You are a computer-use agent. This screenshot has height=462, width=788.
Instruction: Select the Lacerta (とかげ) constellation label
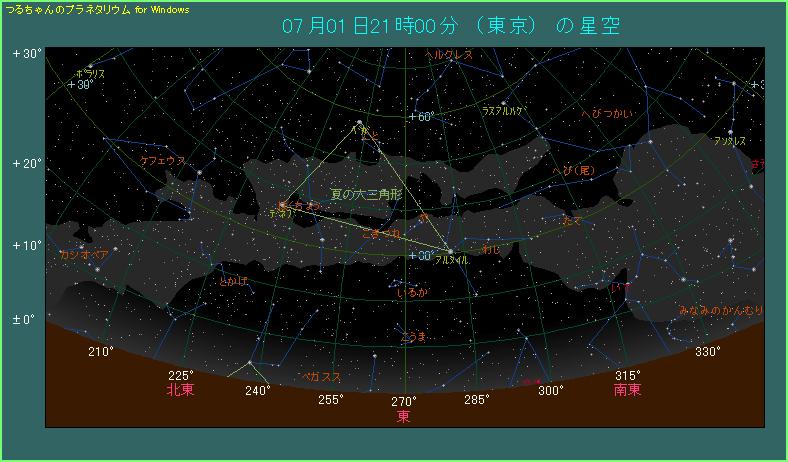[x=233, y=281]
